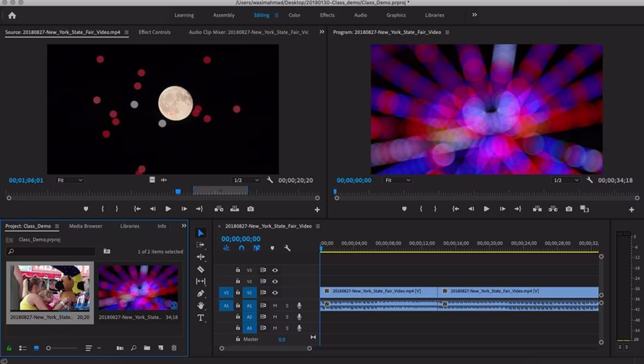
Task: Open the Media Browser tab
Action: pos(85,226)
